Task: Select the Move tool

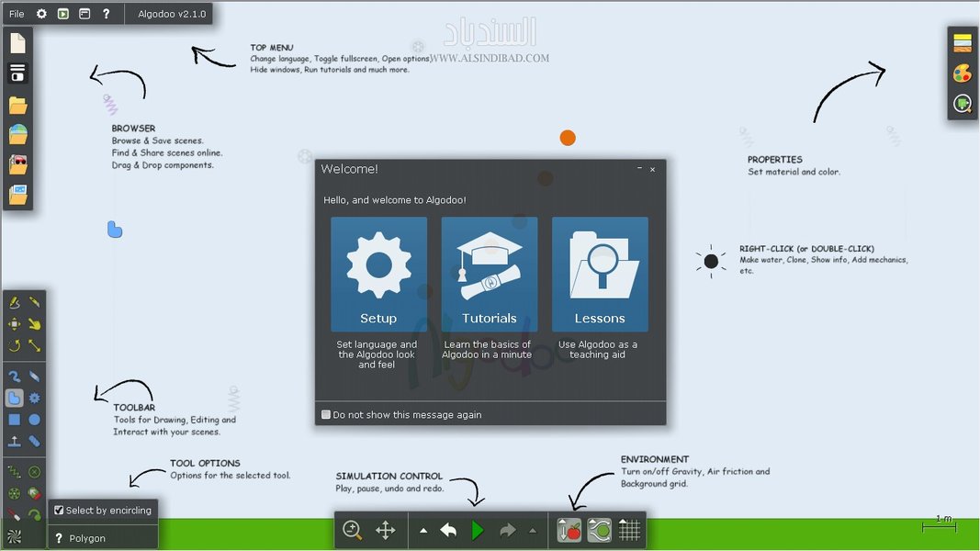Action: [15, 324]
